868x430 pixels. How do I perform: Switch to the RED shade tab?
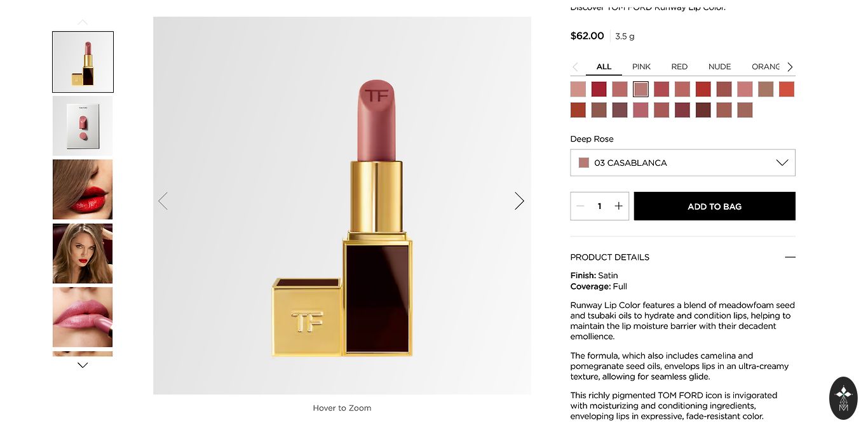click(x=679, y=67)
